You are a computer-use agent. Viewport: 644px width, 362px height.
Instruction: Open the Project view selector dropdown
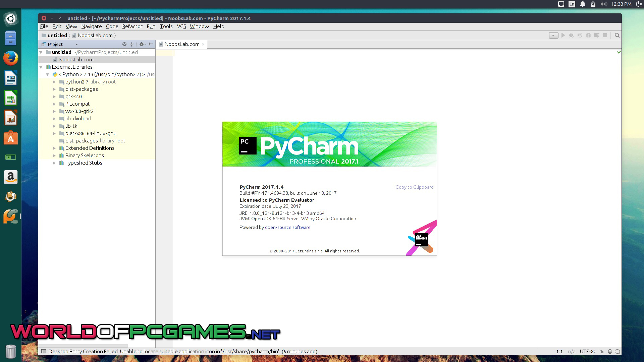coord(76,44)
